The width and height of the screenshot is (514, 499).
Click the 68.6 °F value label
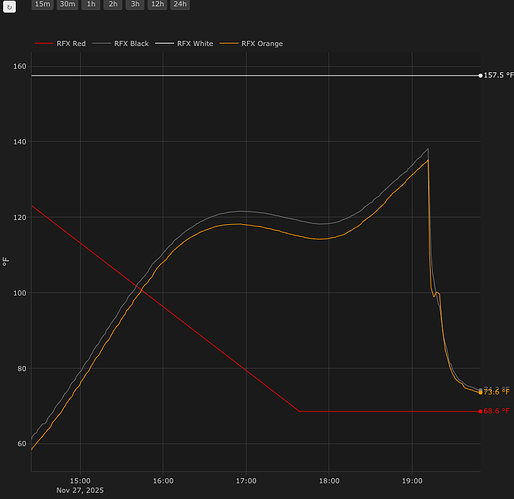[496, 411]
